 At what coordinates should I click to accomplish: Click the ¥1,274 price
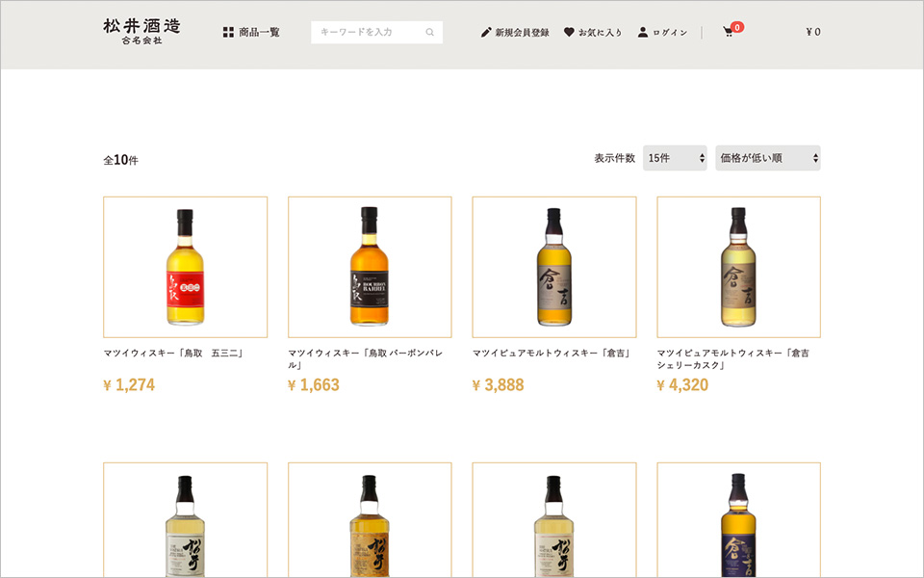click(x=129, y=385)
